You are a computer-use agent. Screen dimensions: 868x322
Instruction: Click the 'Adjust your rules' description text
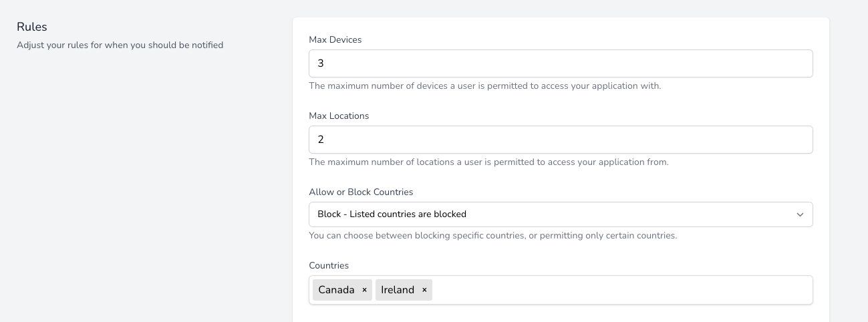click(x=120, y=45)
